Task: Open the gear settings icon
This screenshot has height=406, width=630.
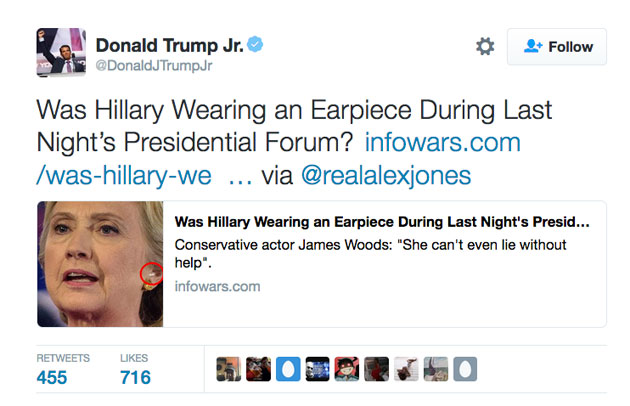Action: click(485, 46)
